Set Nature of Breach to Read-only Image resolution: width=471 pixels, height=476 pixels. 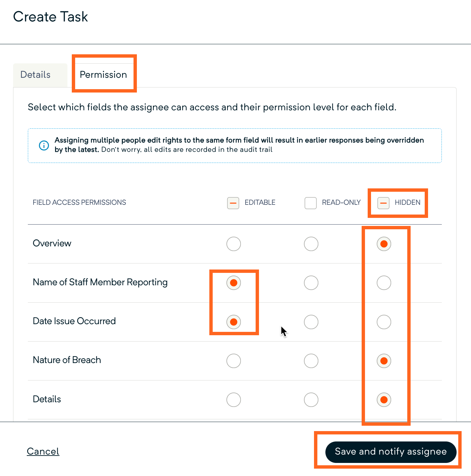click(x=311, y=361)
